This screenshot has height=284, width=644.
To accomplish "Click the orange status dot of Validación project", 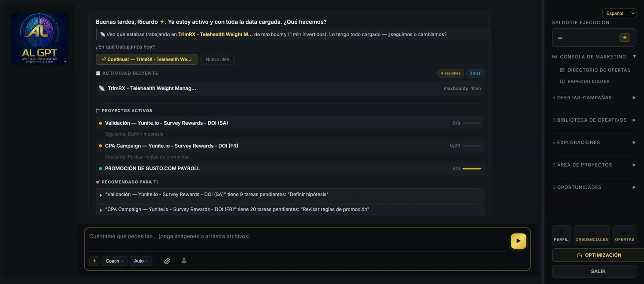I will 100,123.
